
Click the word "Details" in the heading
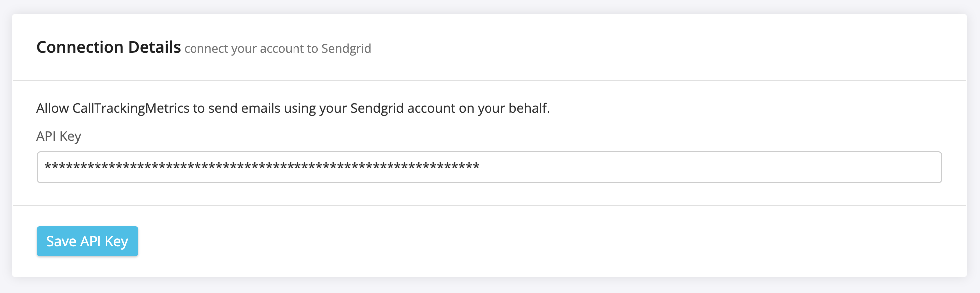point(154,47)
